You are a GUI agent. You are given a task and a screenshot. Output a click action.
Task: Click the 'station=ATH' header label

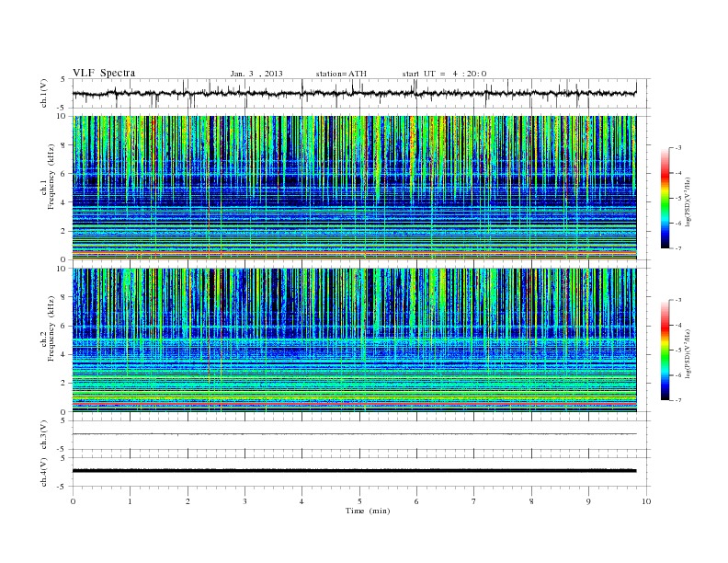tap(341, 74)
